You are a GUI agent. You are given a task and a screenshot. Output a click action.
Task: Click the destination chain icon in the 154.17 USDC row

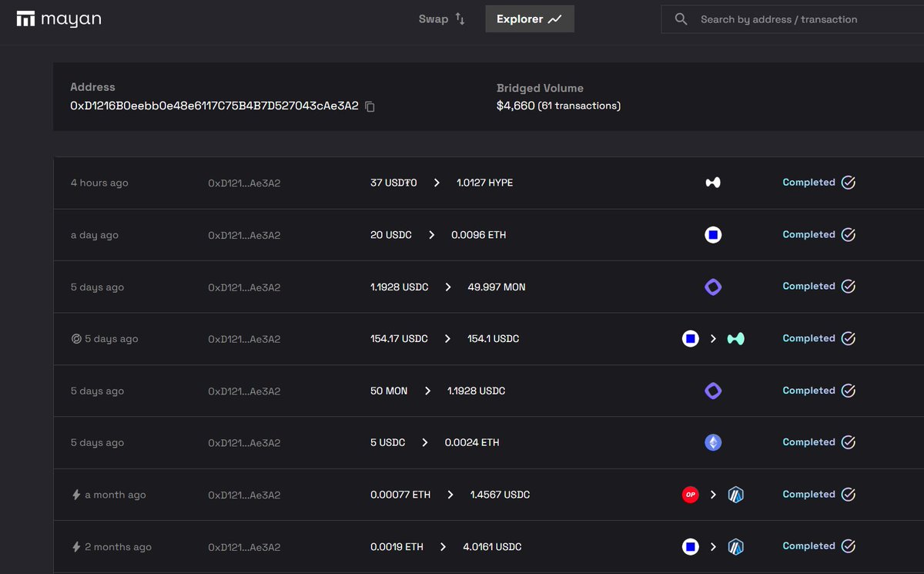tap(736, 339)
